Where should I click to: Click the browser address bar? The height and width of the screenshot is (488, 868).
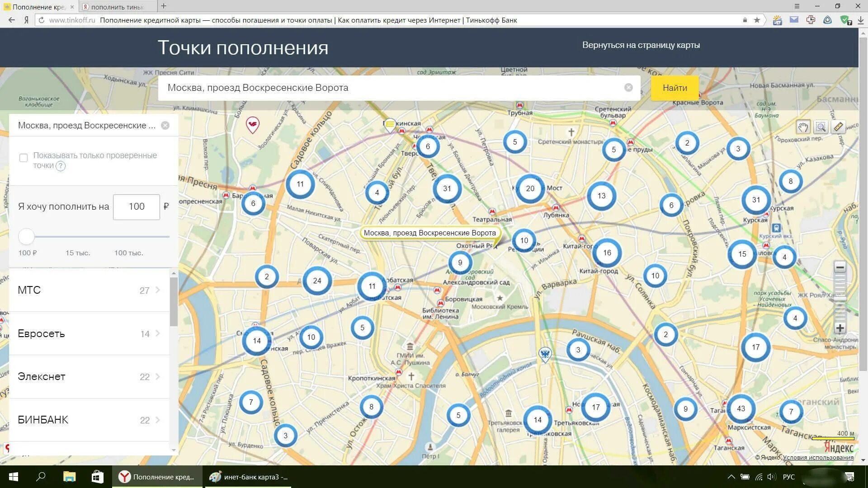pos(398,20)
